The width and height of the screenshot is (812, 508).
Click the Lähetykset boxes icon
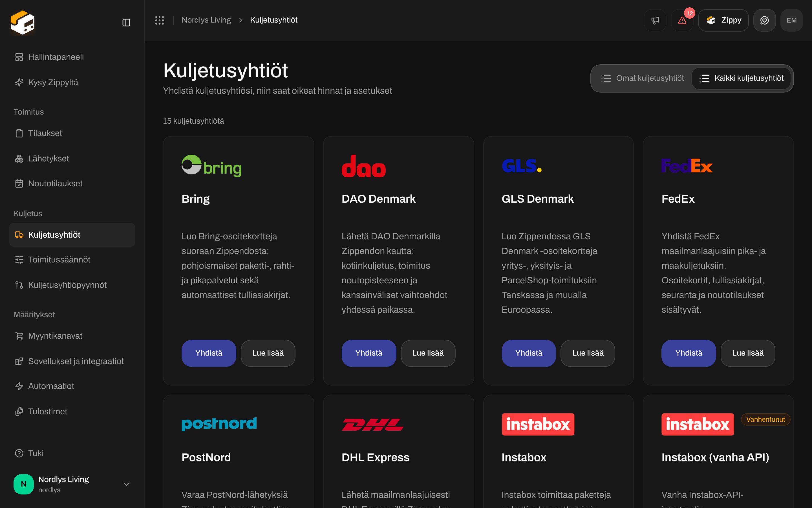(19, 159)
